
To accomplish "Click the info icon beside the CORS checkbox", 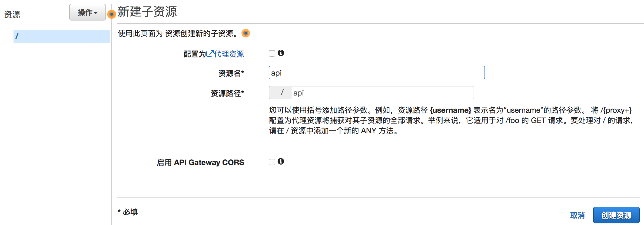I will (x=281, y=161).
